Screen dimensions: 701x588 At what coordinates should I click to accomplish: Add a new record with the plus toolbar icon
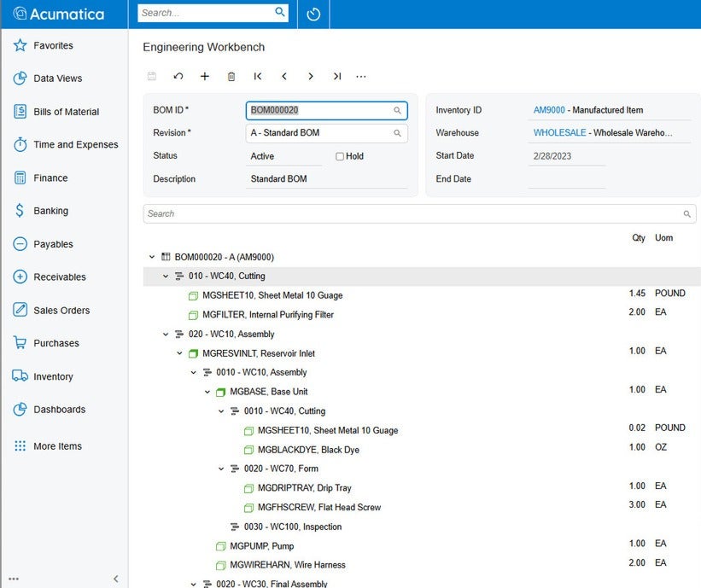pos(205,76)
